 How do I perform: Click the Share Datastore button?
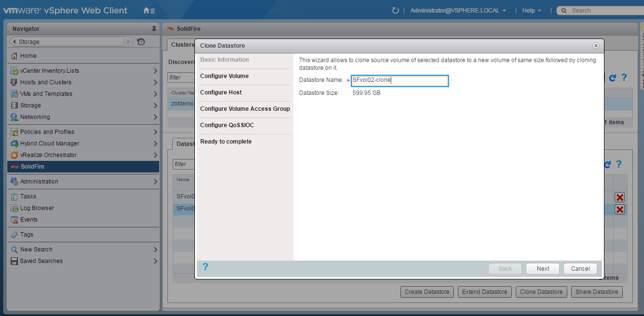[x=597, y=292]
